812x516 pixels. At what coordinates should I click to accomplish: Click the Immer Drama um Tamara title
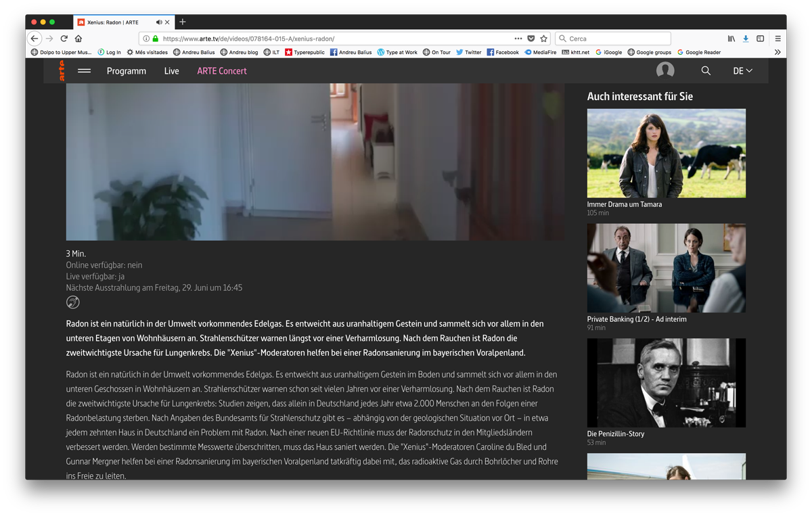625,204
